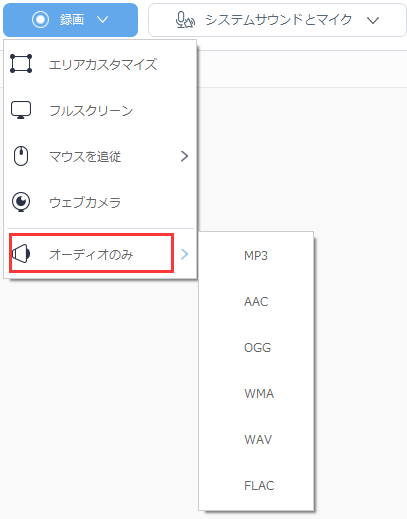This screenshot has width=407, height=519.
Task: Select オーディオのみ menu item
Action: [x=100, y=254]
